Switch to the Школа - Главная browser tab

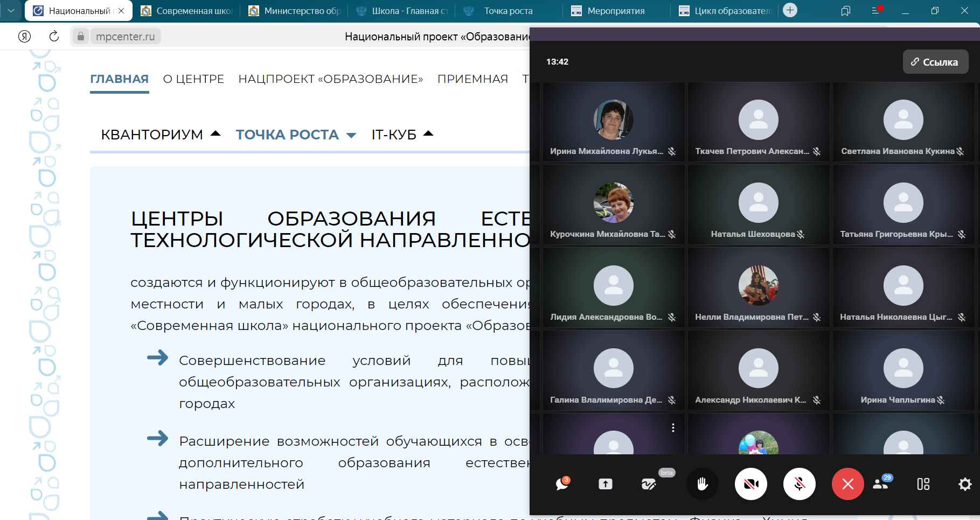pos(402,11)
